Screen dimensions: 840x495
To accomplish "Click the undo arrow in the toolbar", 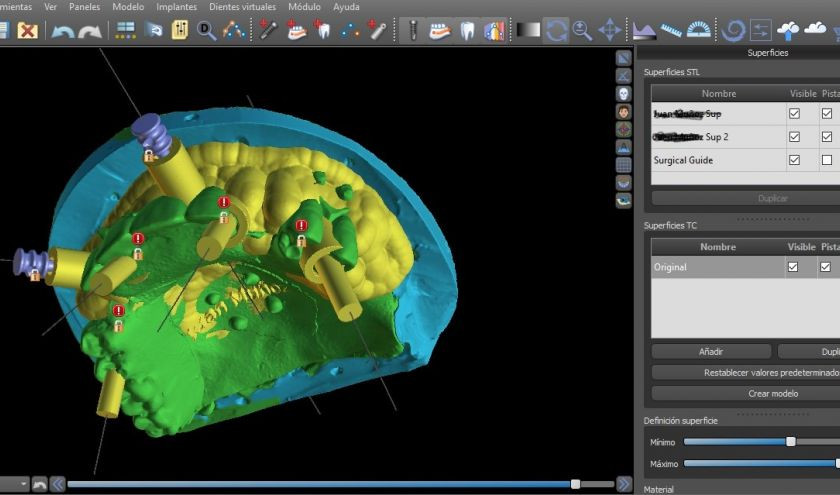I will [63, 30].
